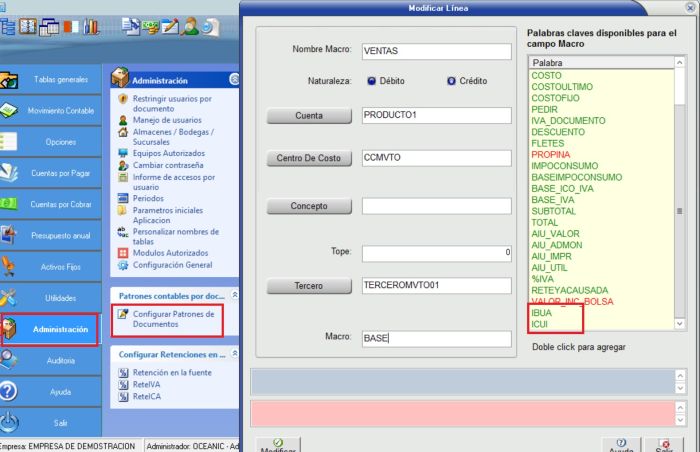700x452 pixels.
Task: Select the Débito radio button
Action: click(372, 81)
